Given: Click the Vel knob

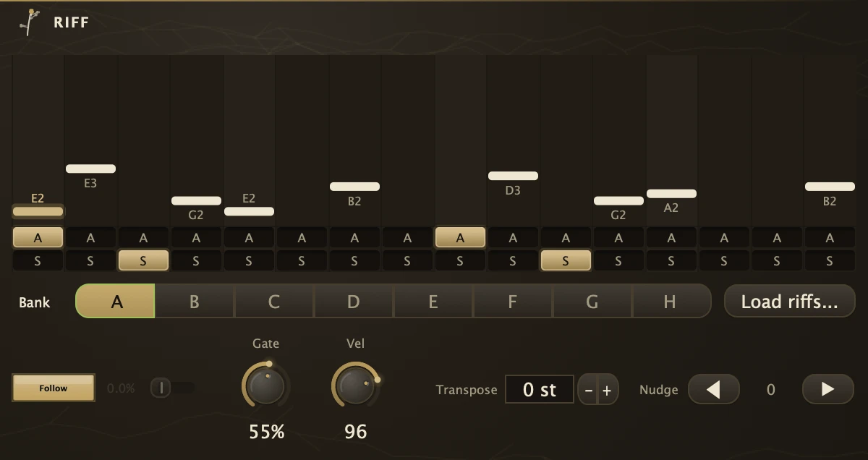Looking at the screenshot, I should [x=355, y=386].
